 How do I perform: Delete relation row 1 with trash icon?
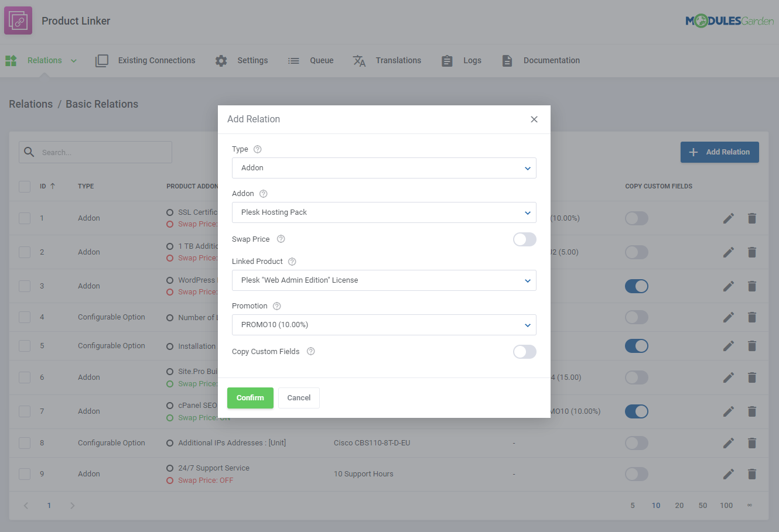pyautogui.click(x=752, y=218)
